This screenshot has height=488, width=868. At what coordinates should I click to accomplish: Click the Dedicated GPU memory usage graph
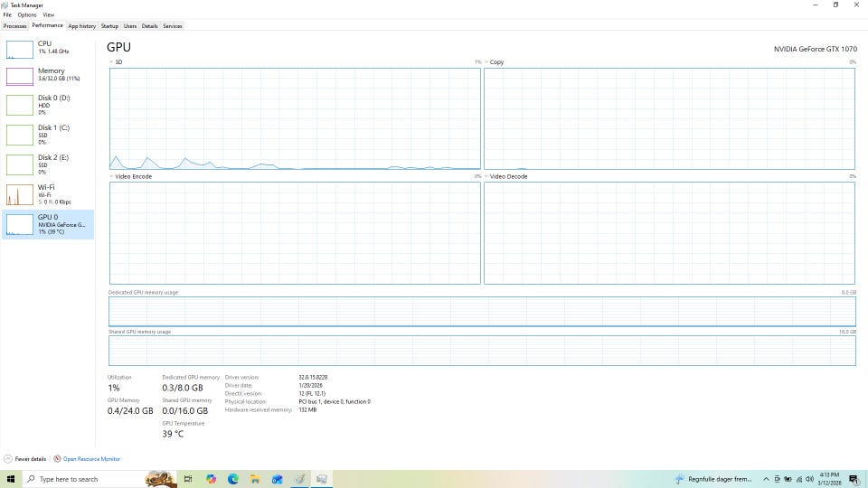[x=482, y=312]
